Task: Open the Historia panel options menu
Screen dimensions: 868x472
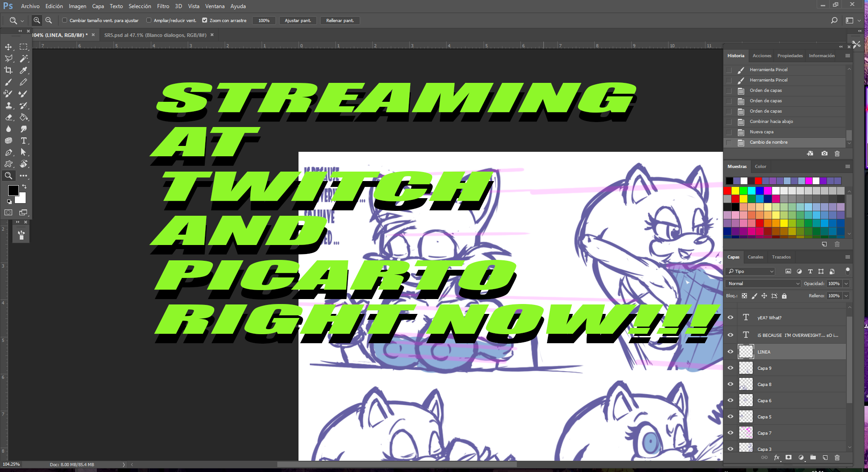Action: (848, 56)
